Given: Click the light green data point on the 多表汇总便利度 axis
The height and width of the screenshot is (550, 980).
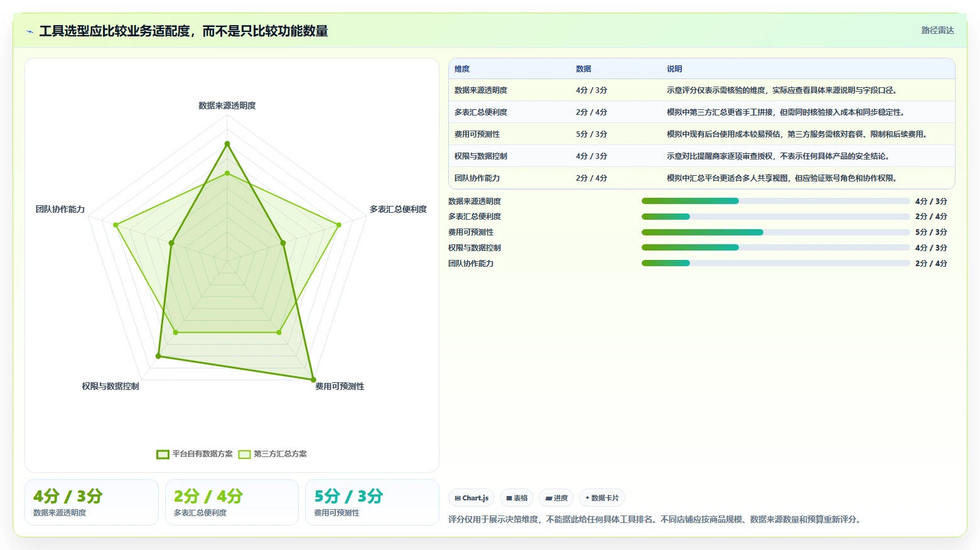Looking at the screenshot, I should click(x=339, y=225).
